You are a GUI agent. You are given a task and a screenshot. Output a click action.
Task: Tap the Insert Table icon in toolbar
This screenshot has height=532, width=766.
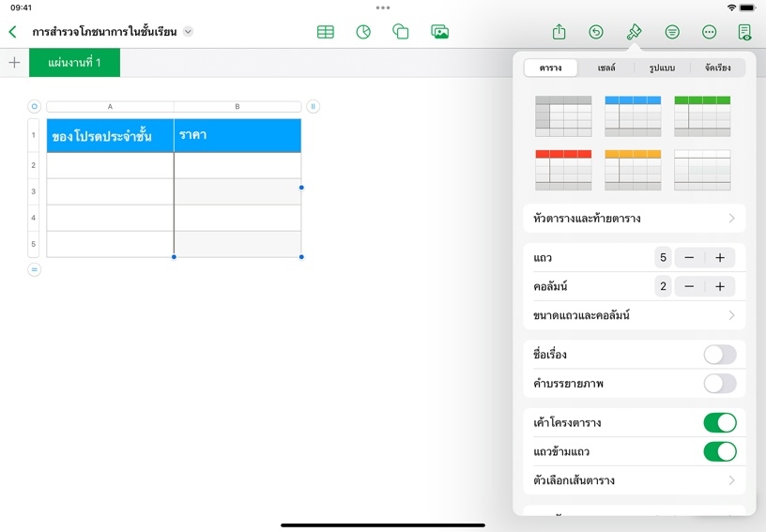click(326, 32)
